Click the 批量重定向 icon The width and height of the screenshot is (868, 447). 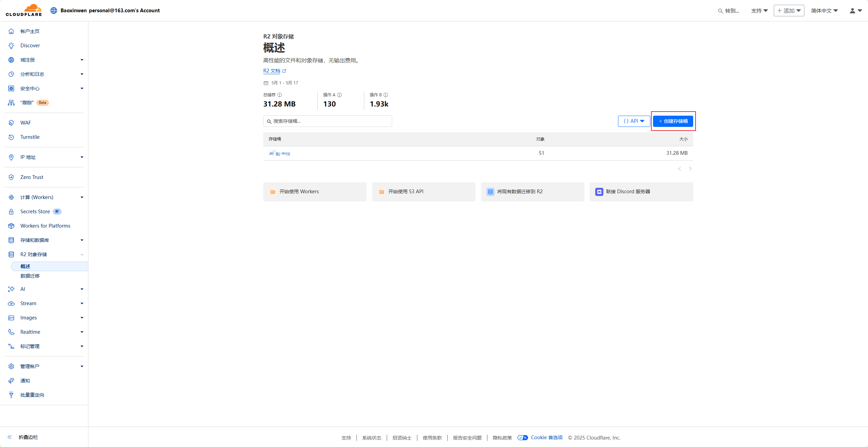tap(11, 395)
